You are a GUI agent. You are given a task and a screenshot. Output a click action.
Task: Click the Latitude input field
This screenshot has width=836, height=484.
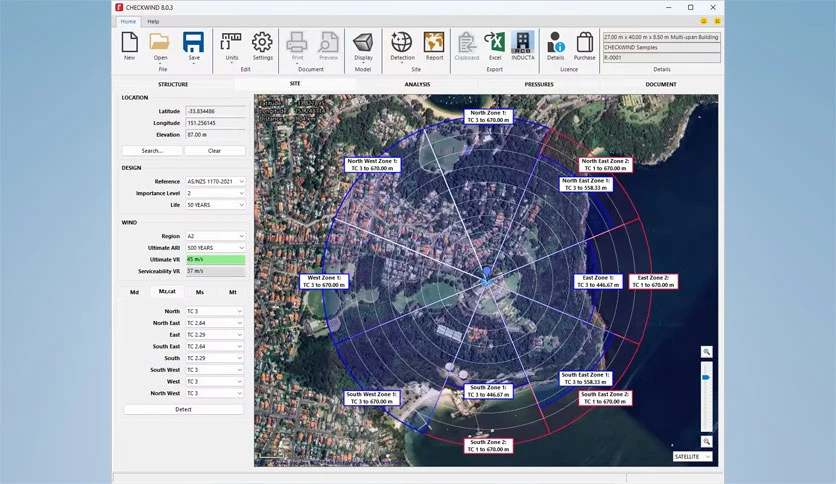(x=215, y=111)
